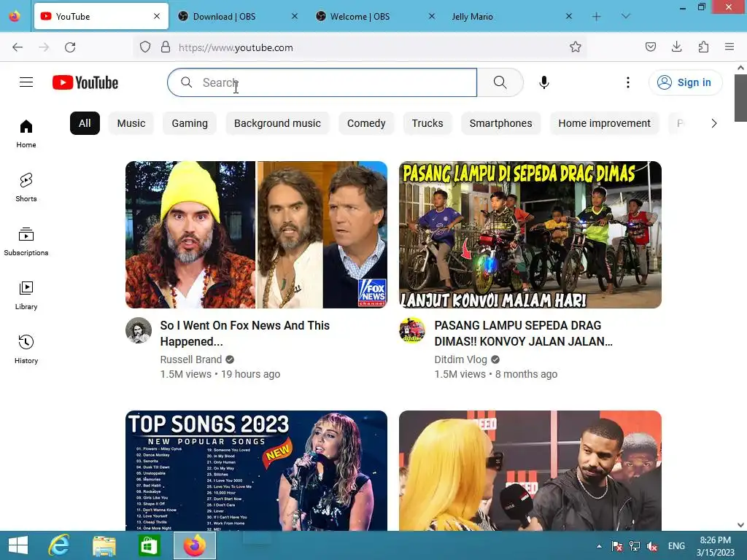Image resolution: width=747 pixels, height=560 pixels.
Task: Open the Ditdim Vlog channel name link
Action: click(461, 359)
